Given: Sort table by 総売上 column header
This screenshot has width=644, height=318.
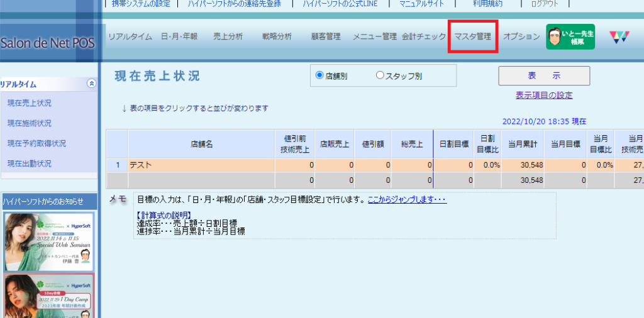Looking at the screenshot, I should coord(412,144).
